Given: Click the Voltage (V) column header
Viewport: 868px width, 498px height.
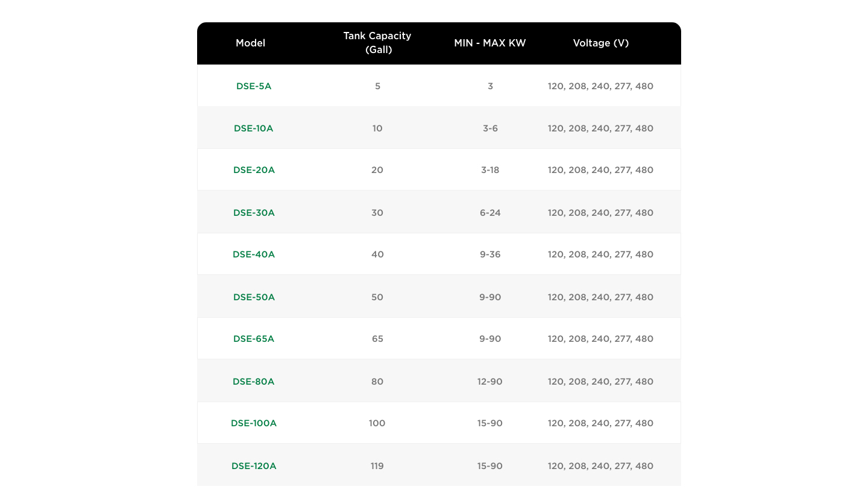Looking at the screenshot, I should [x=601, y=43].
